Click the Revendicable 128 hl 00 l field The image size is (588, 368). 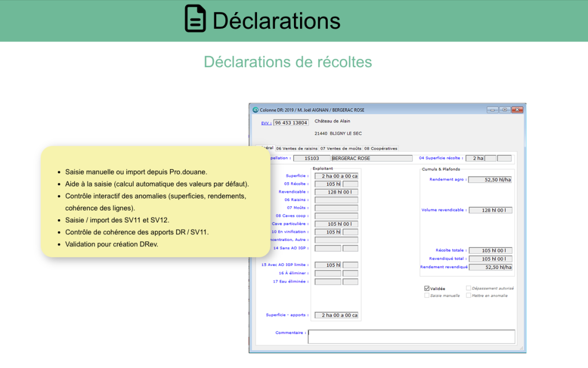tap(336, 192)
